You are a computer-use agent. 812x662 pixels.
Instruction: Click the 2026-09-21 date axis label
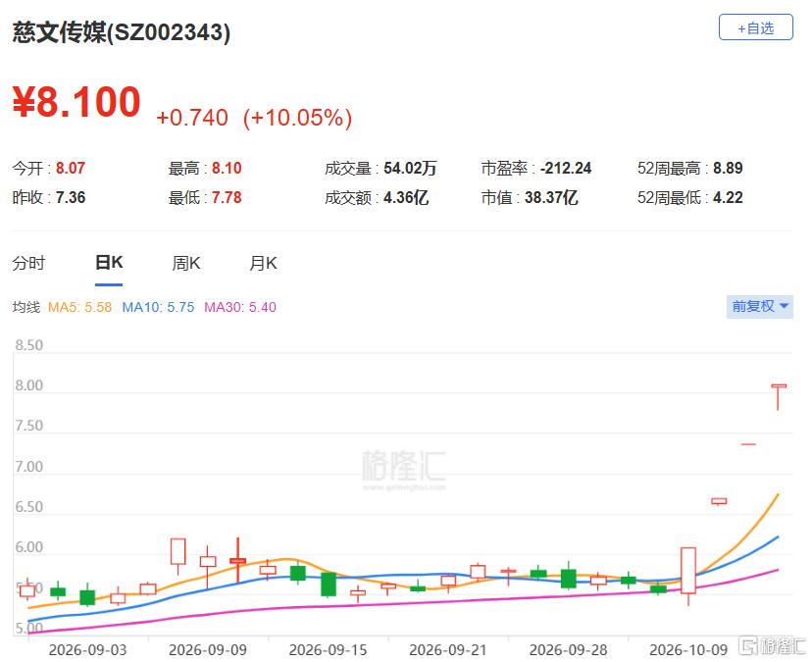pyautogui.click(x=448, y=649)
